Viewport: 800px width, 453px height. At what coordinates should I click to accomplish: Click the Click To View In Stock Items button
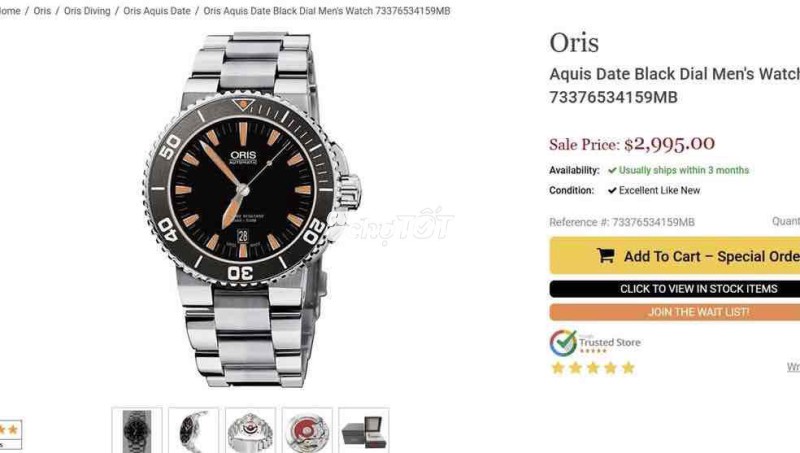click(674, 289)
